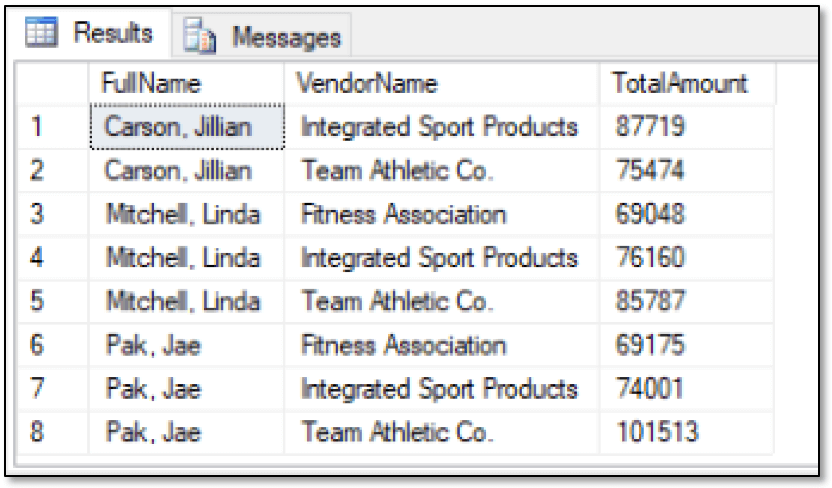
Task: Click the Results grid icon
Action: 41,32
